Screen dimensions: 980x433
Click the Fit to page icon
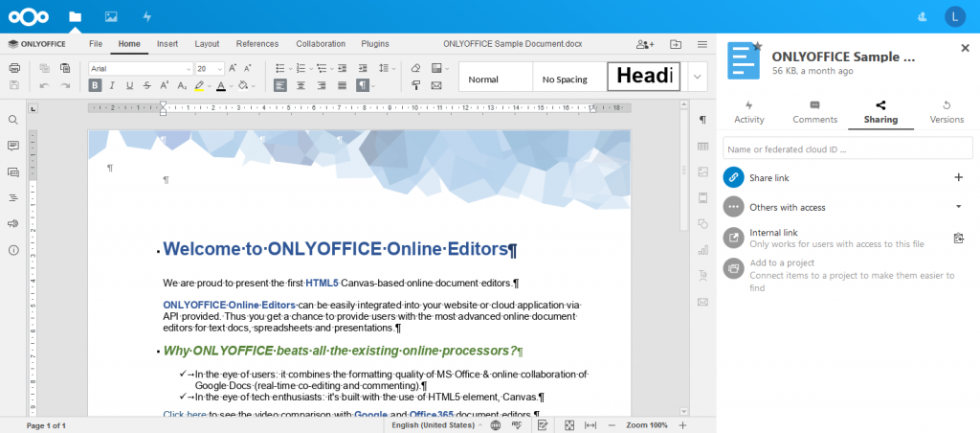click(569, 425)
